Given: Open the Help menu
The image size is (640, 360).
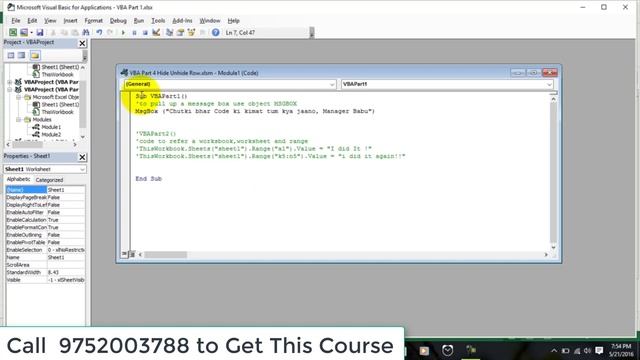Looking at the screenshot, I should click(x=233, y=20).
